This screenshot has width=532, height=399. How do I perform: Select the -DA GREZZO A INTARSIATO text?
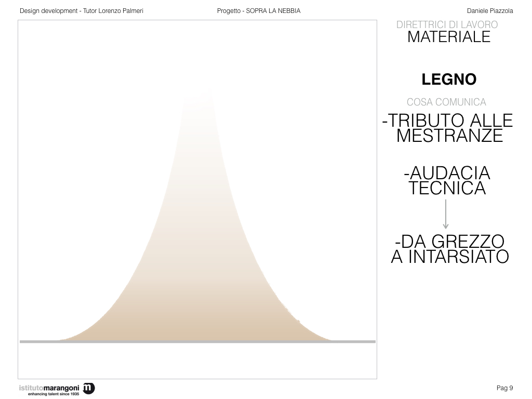point(449,249)
